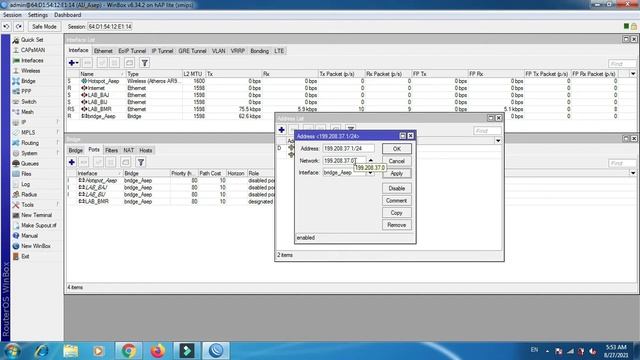Open Hosts tab in Bridge window
Screen dimensions: 640x360
tap(146, 150)
